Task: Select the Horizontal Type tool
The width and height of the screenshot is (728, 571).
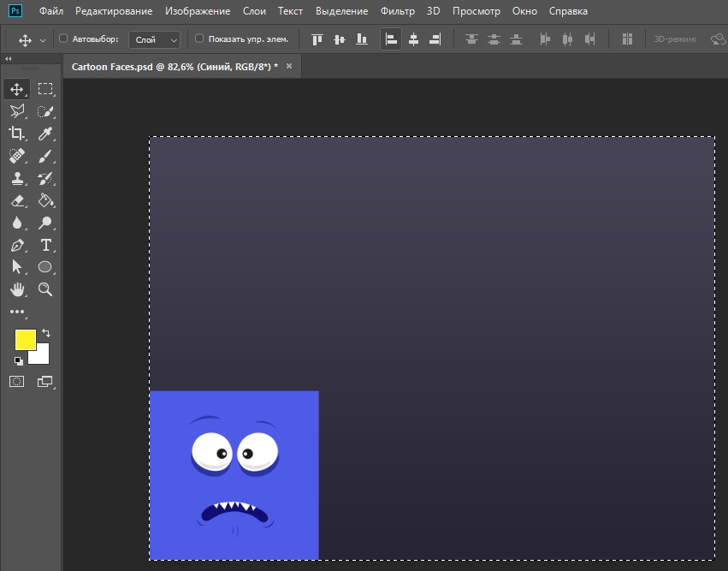Action: pyautogui.click(x=45, y=245)
